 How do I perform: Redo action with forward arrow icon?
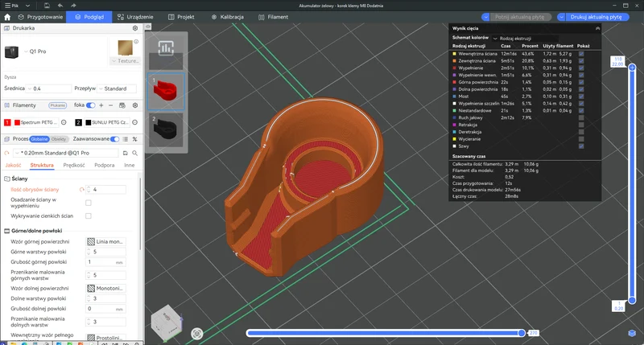pos(73,6)
